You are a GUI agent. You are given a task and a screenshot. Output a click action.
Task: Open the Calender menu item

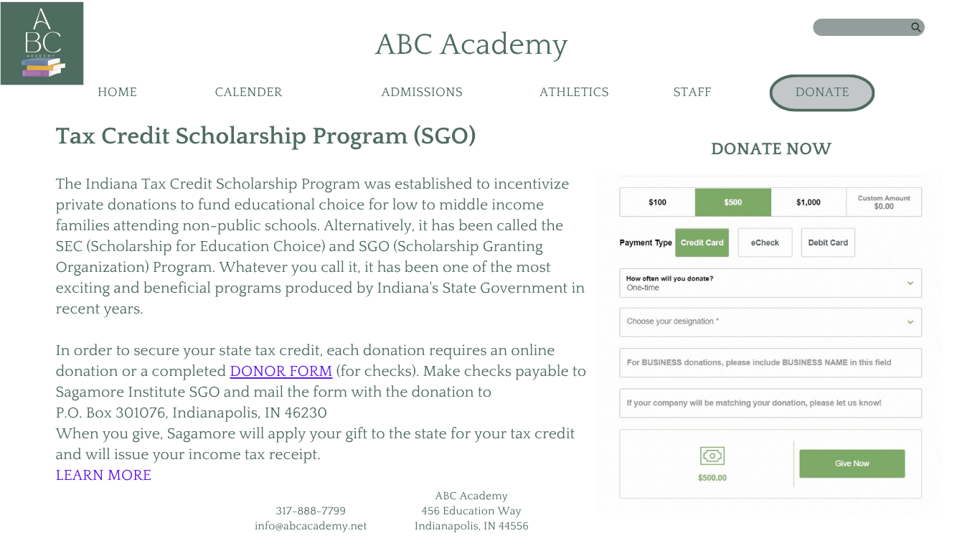[x=248, y=92]
